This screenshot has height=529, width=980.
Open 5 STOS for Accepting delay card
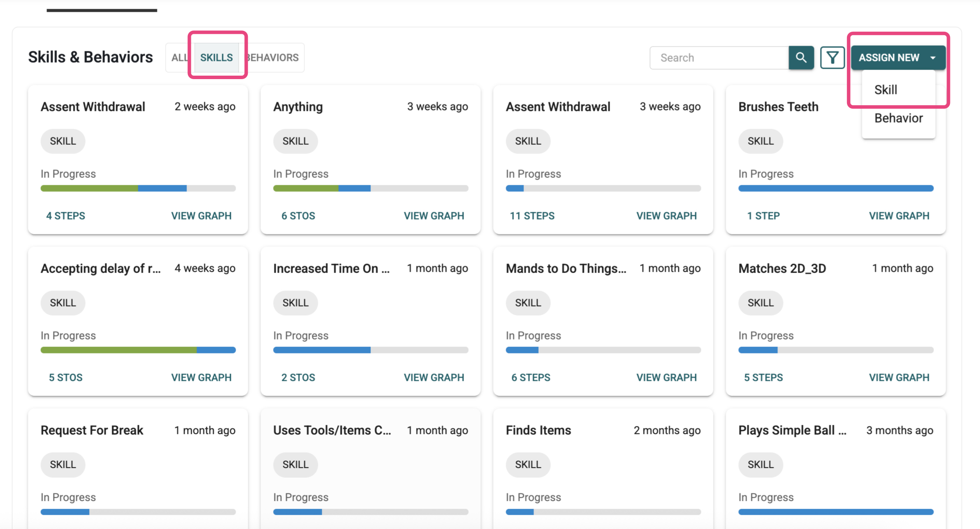66,377
